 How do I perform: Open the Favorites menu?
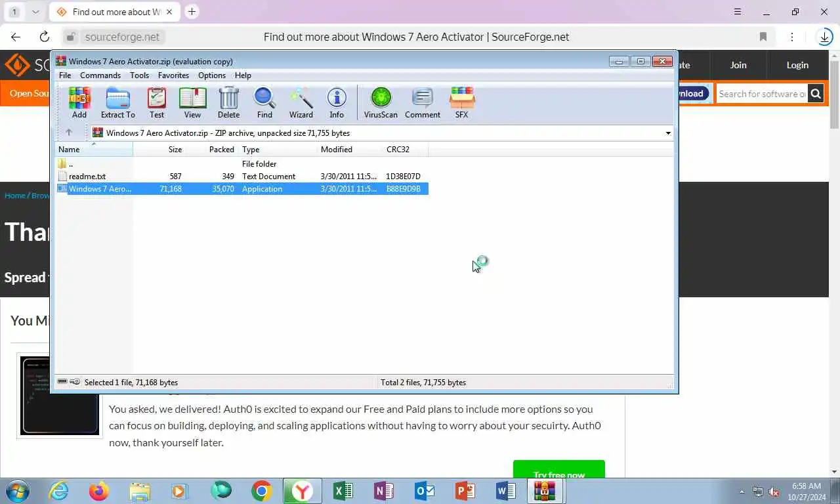pyautogui.click(x=173, y=75)
